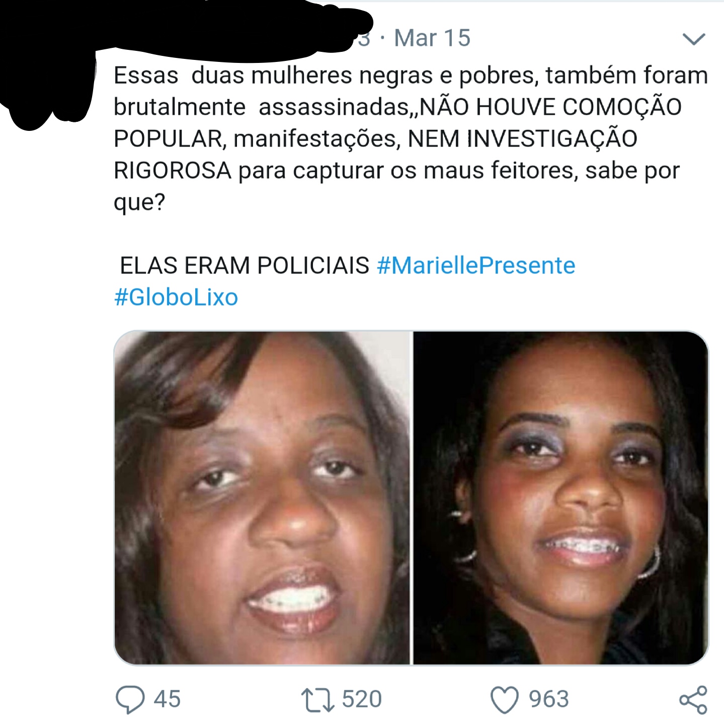Click the 963 likes count
This screenshot has width=724, height=728.
(548, 699)
